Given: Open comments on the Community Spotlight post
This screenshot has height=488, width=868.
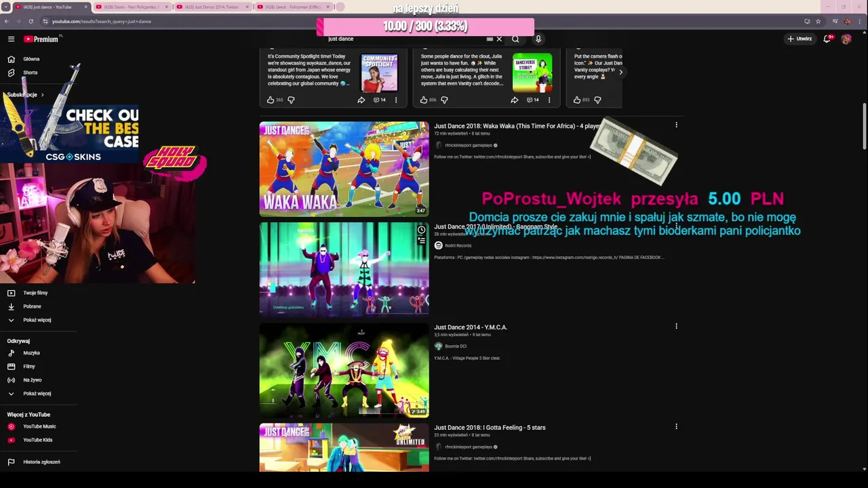Looking at the screenshot, I should (379, 100).
